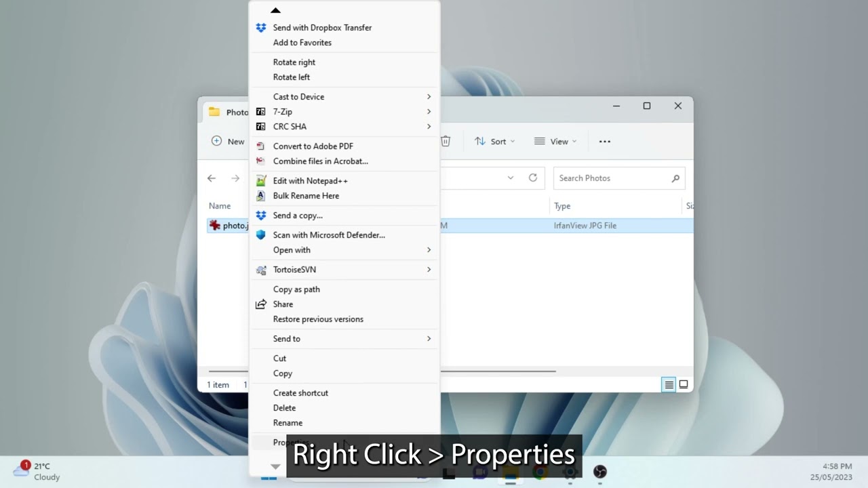Click Explorer's forward navigation arrow

[x=235, y=178]
